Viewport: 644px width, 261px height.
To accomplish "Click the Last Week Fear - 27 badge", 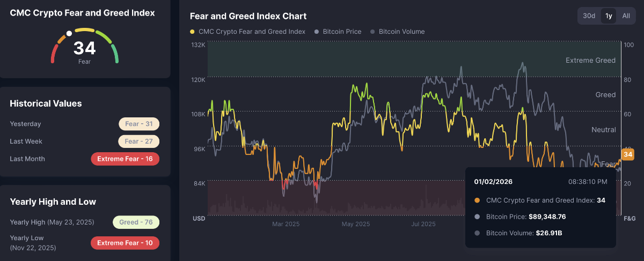I will point(139,141).
